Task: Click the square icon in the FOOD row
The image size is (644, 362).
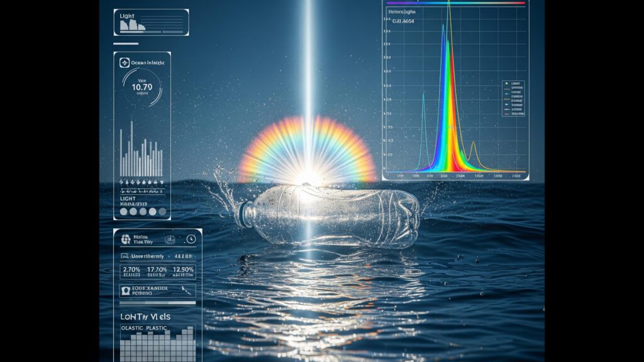Action: [125, 290]
